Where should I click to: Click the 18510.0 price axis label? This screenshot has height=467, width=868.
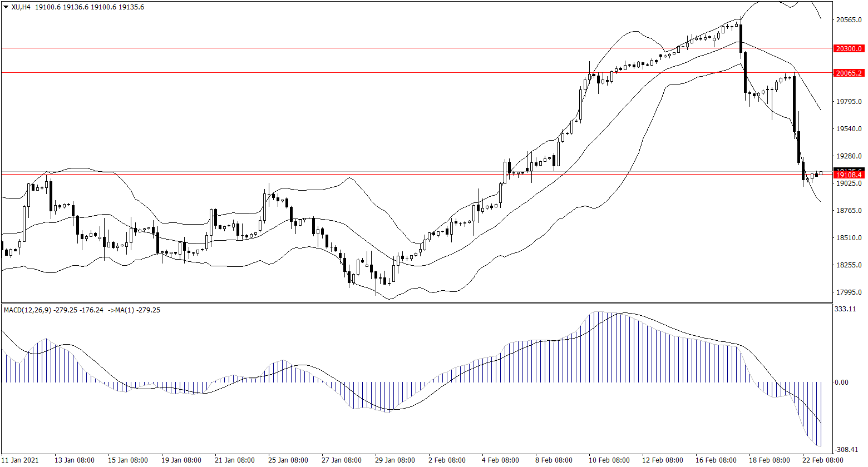[849, 238]
